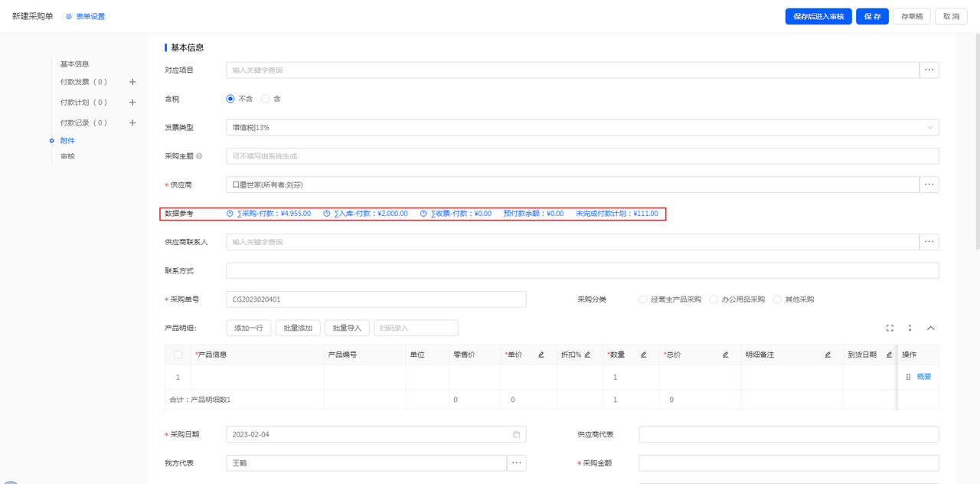This screenshot has height=484, width=980.
Task: Choose 其他采购 purchase category
Action: click(777, 299)
